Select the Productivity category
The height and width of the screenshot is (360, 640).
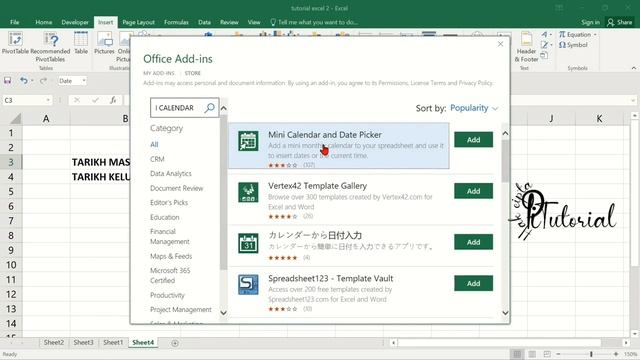[x=167, y=295]
